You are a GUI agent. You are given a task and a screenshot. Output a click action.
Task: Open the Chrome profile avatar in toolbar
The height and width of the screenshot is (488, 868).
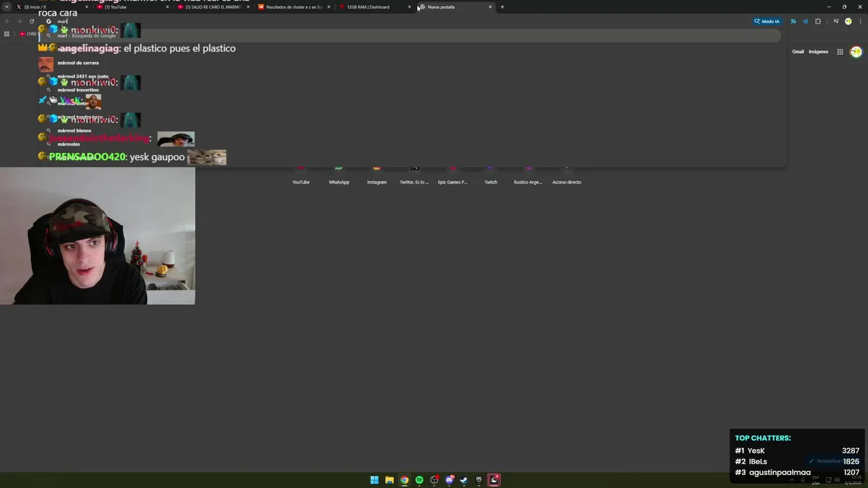click(x=848, y=21)
